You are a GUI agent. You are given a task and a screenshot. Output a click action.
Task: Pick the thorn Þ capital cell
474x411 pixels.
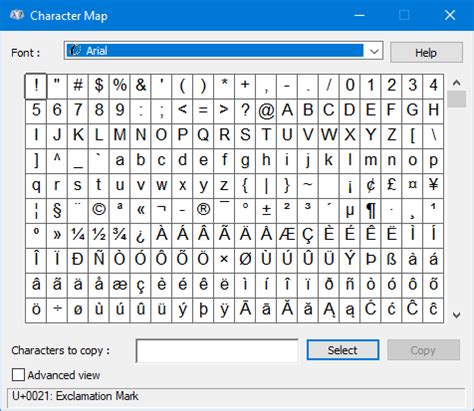pyautogui.click(x=370, y=260)
